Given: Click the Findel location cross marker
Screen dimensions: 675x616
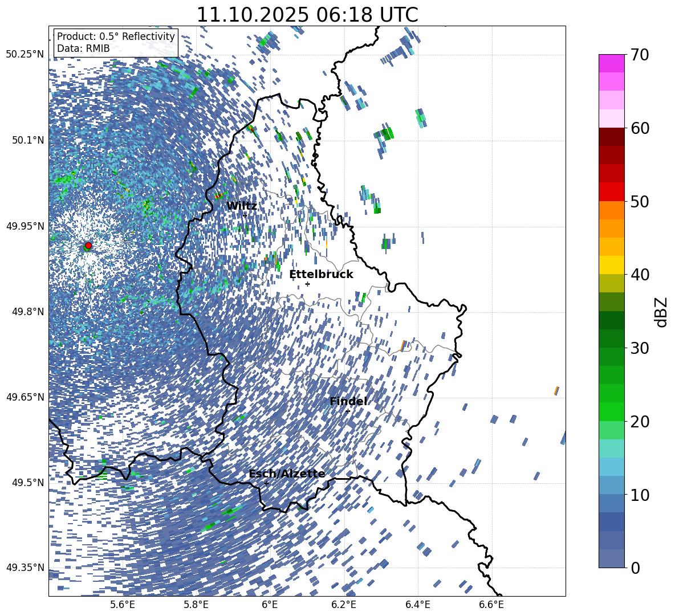Looking at the screenshot, I should [348, 411].
